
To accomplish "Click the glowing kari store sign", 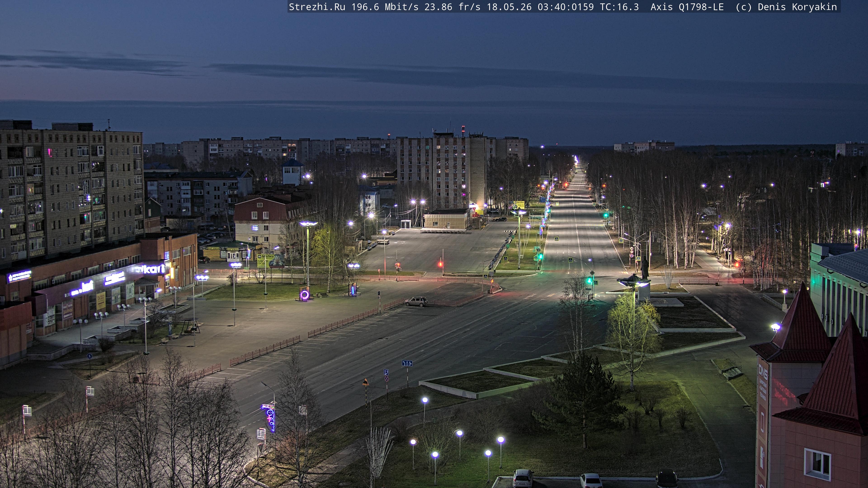I will (x=150, y=269).
